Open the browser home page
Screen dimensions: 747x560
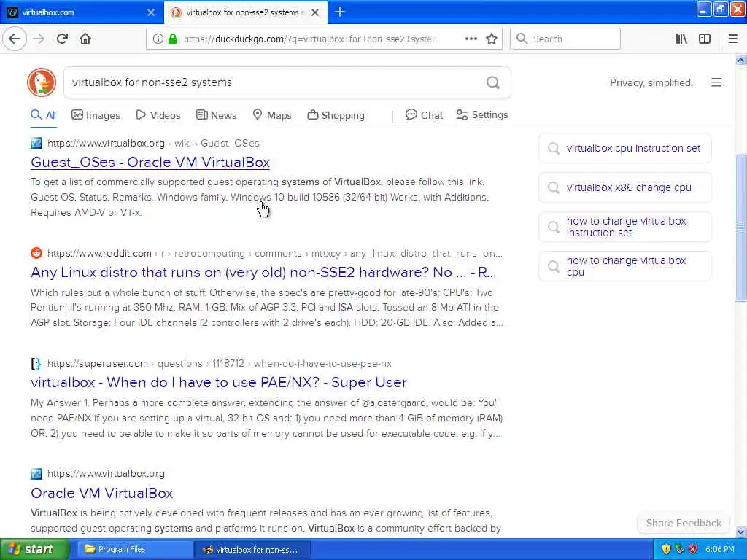(x=85, y=39)
